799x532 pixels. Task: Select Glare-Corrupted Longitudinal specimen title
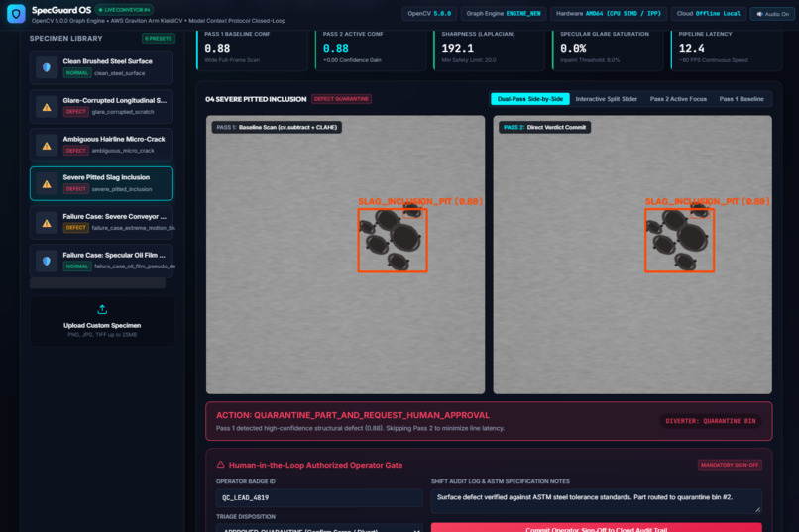click(115, 100)
